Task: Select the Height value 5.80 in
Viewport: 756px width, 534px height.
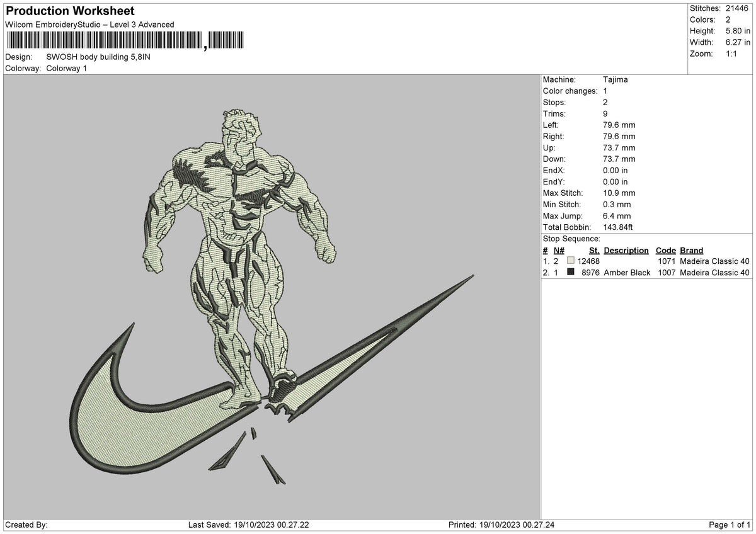Action: (x=738, y=31)
